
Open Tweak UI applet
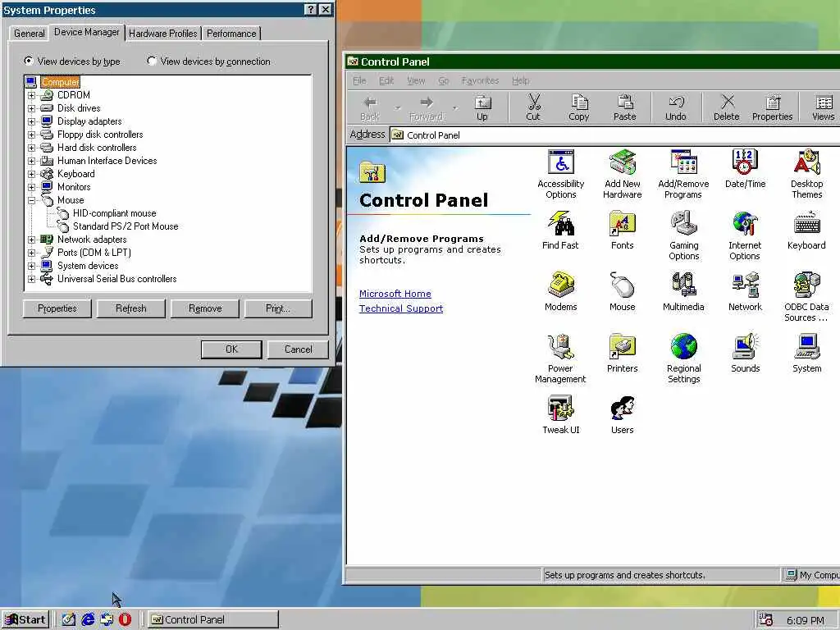pyautogui.click(x=560, y=415)
